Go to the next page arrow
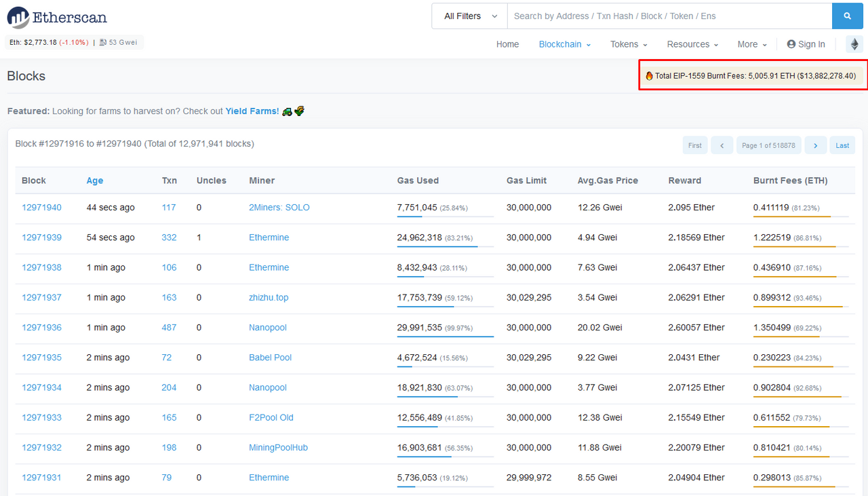 [816, 145]
